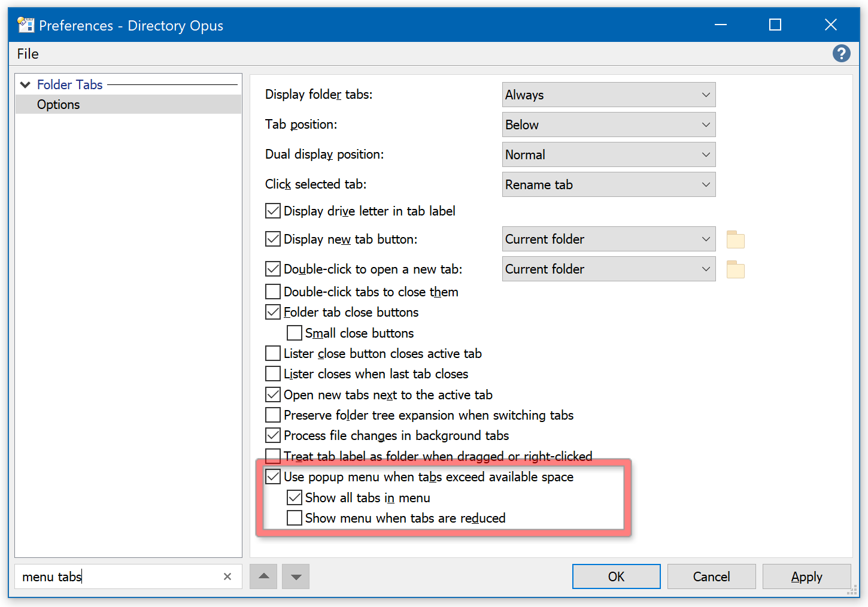Click the 'Display folder tabs:' label

click(318, 95)
